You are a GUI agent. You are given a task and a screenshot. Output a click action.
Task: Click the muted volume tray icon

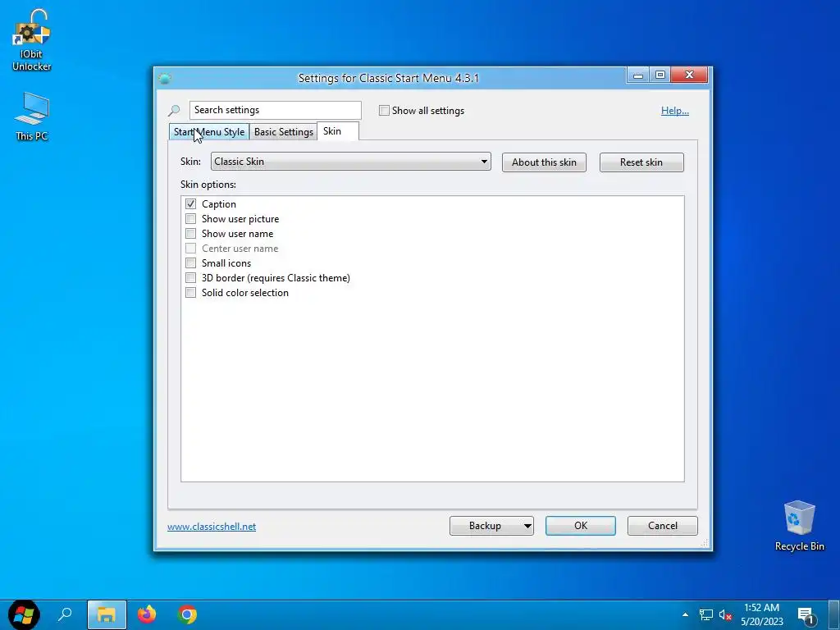(x=725, y=615)
